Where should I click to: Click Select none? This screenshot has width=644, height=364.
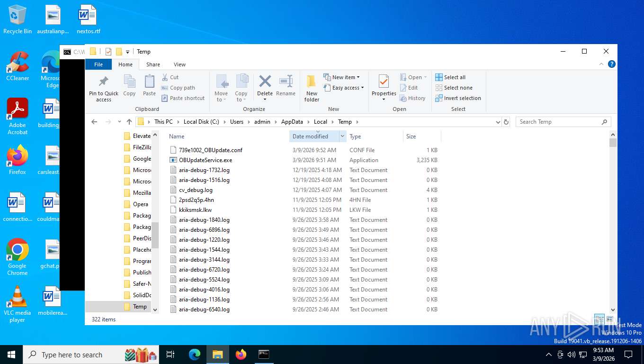coord(454,88)
